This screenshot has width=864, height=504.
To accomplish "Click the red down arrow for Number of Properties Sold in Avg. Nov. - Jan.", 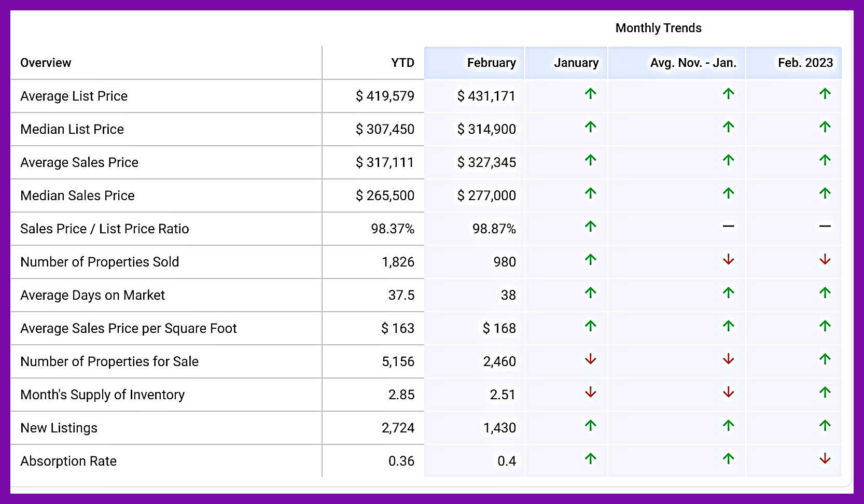I will [x=728, y=260].
